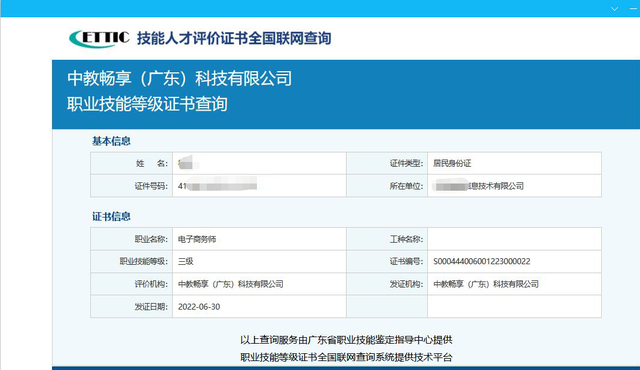
Task: Click the 工种名称 label cell
Action: [387, 239]
